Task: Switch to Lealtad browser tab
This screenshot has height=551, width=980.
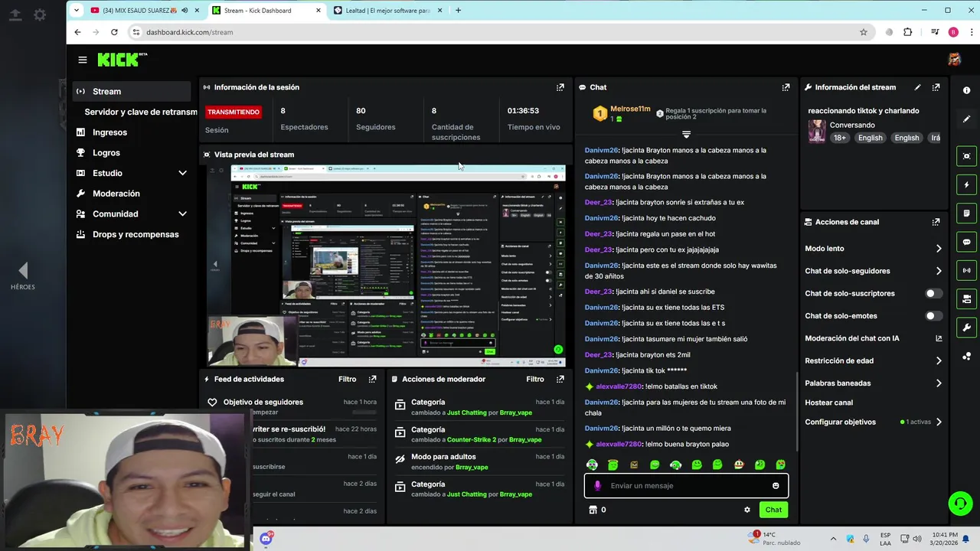Action: click(x=387, y=10)
